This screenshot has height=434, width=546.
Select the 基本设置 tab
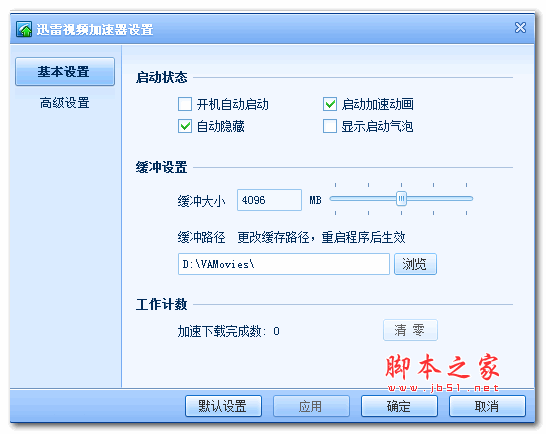65,72
